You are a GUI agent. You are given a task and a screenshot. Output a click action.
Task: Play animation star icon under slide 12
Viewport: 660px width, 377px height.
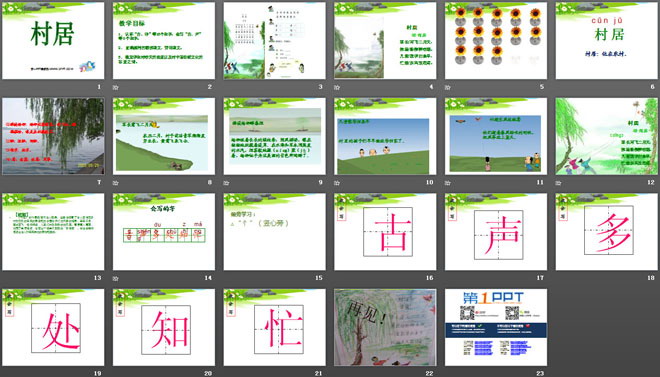559,183
